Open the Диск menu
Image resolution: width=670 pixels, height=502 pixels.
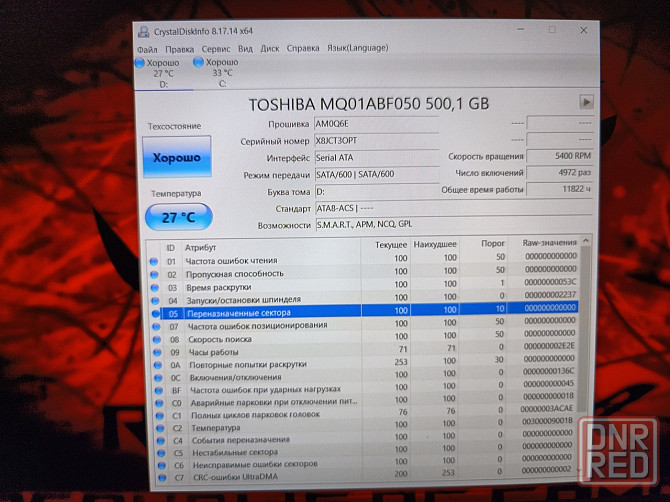pyautogui.click(x=270, y=48)
